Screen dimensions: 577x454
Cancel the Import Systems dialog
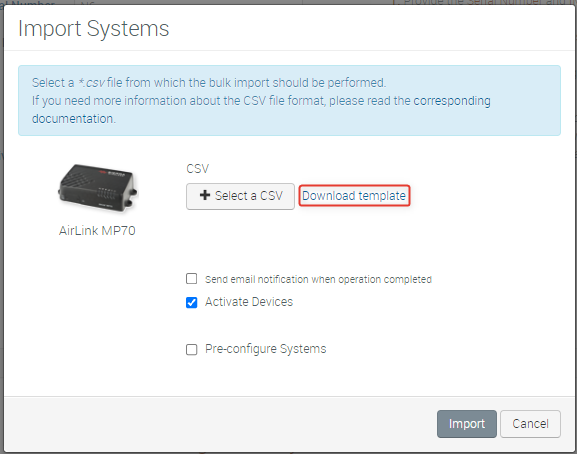[530, 424]
